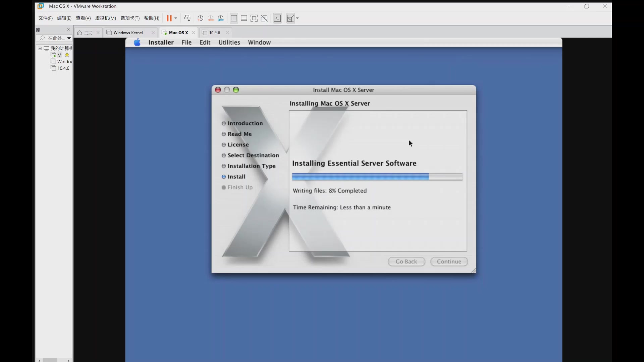
Task: Collapse the 我的计算机 tree node
Action: [x=40, y=48]
